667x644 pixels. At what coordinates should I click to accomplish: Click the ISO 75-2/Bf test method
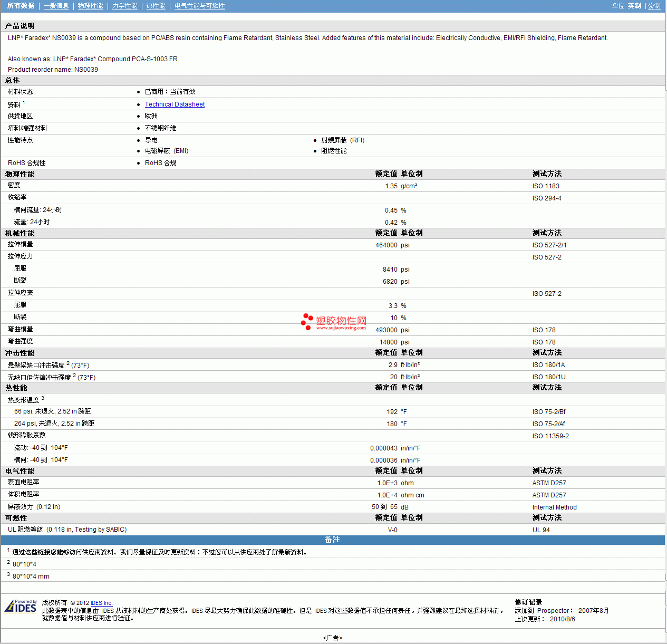click(x=549, y=412)
